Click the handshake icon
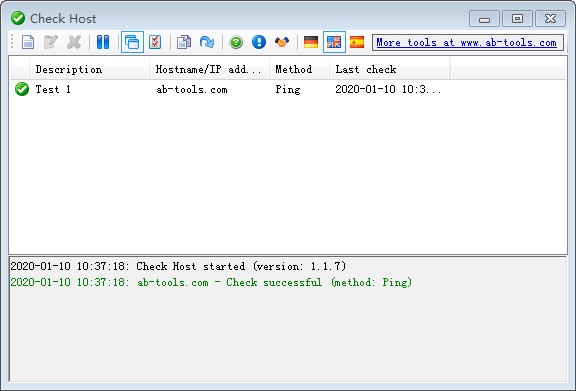Image resolution: width=576 pixels, height=391 pixels. [x=282, y=42]
